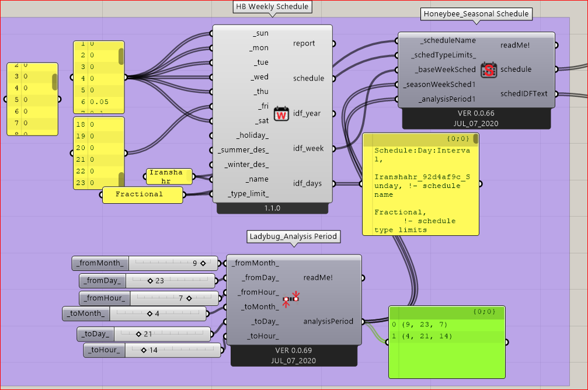The image size is (588, 390).
Task: Click the _sun input on HB Weekly Schedule
Action: (260, 33)
